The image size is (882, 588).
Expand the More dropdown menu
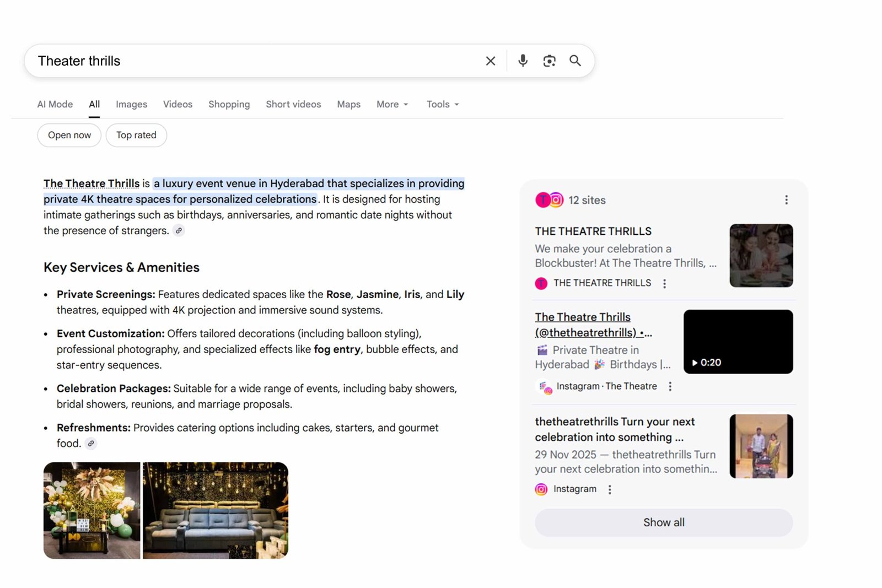click(392, 104)
